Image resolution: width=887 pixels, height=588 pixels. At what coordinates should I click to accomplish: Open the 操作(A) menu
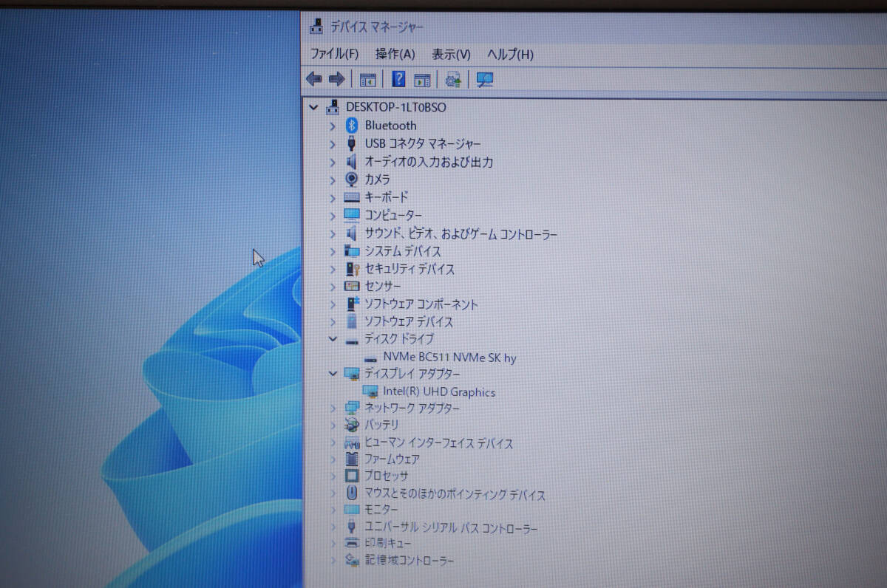tap(395, 54)
